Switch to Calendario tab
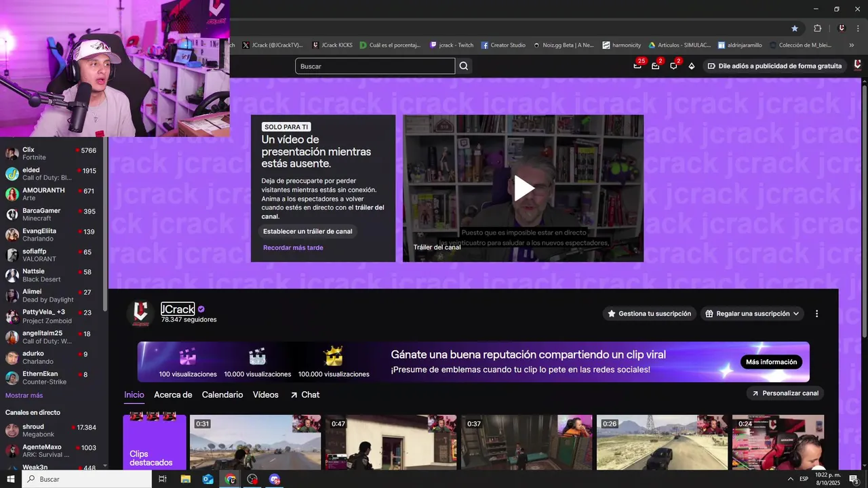The height and width of the screenshot is (488, 868). 222,394
